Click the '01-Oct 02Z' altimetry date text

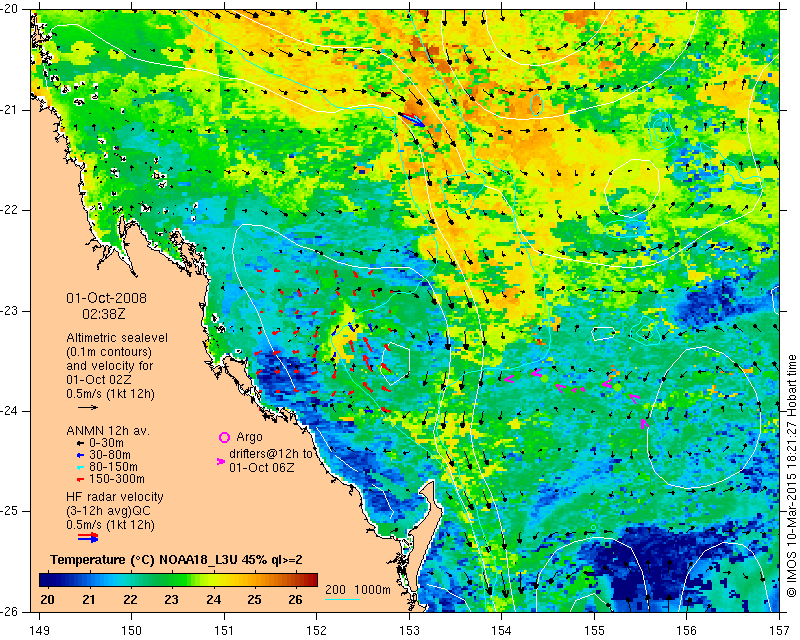98,380
